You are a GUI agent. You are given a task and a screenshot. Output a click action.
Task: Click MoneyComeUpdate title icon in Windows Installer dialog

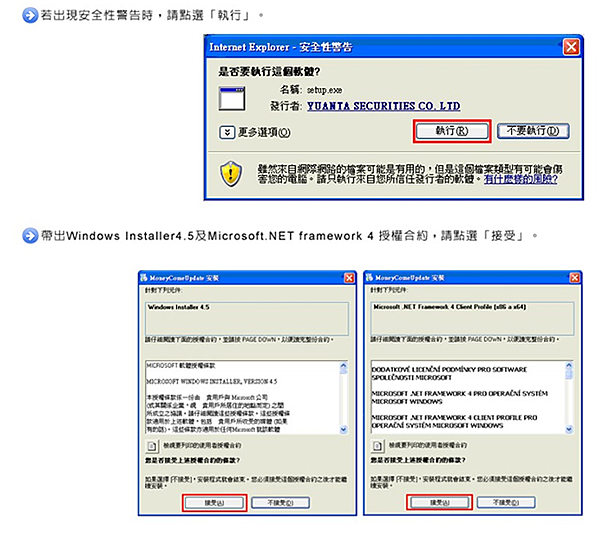click(x=143, y=277)
